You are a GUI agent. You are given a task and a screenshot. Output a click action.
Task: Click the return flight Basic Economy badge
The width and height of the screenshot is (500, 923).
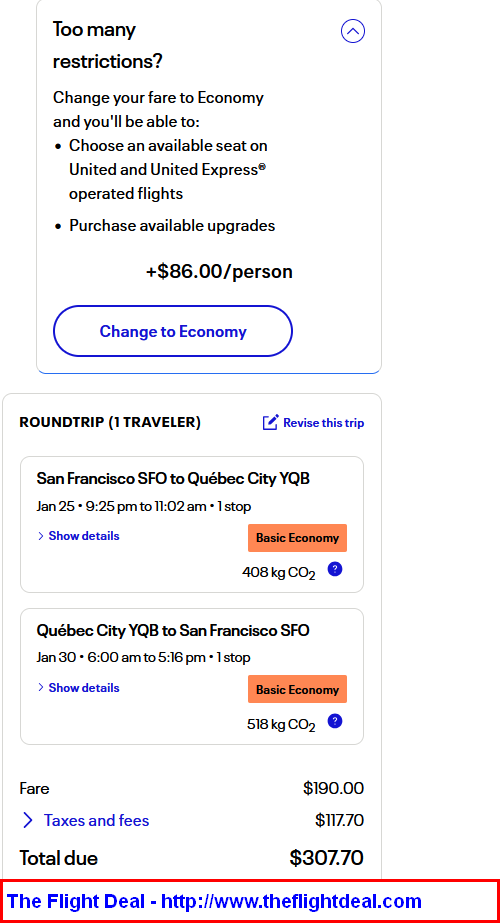pyautogui.click(x=297, y=689)
